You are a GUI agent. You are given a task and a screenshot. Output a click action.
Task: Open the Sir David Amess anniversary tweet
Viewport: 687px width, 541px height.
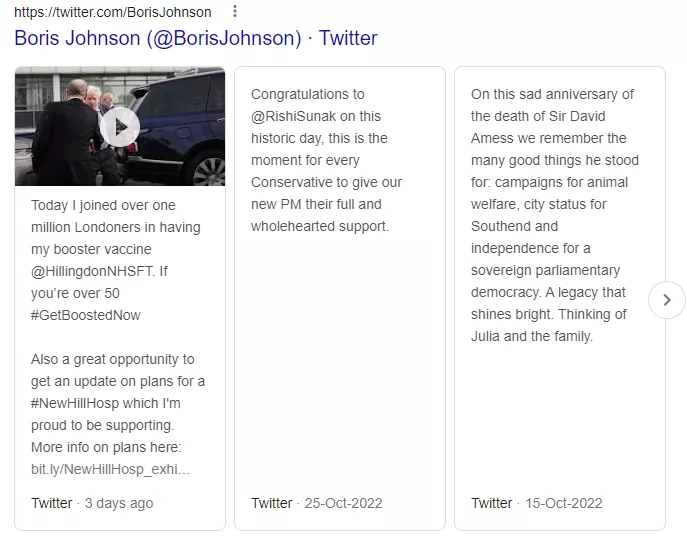pos(555,215)
